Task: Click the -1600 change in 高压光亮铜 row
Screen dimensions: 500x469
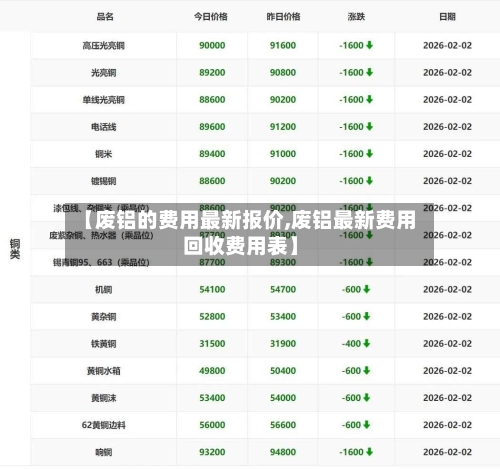Action: (x=356, y=45)
